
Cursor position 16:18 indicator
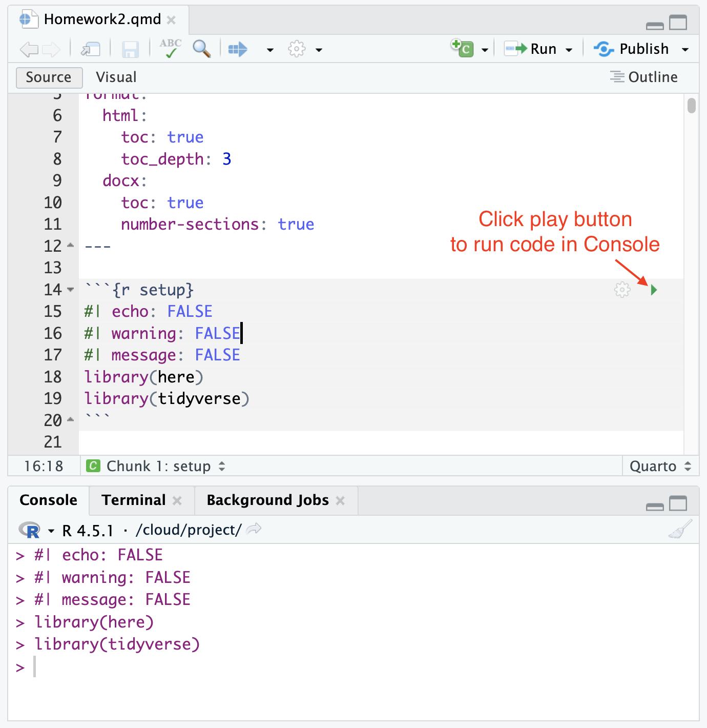point(44,466)
